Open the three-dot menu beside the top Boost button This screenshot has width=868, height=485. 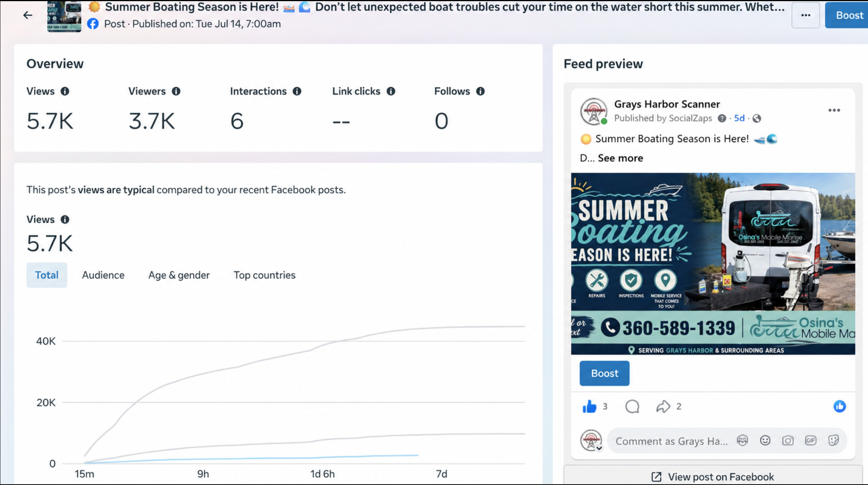point(806,15)
